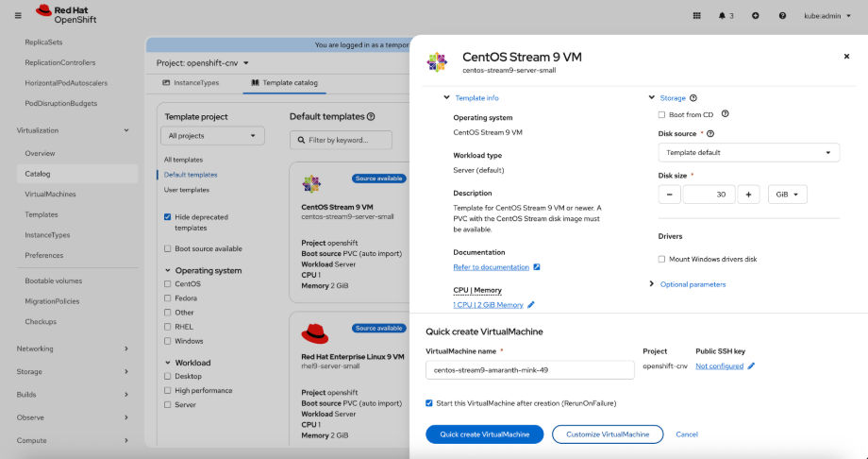Check the Fedora operating system filter
The image size is (868, 459).
click(167, 298)
